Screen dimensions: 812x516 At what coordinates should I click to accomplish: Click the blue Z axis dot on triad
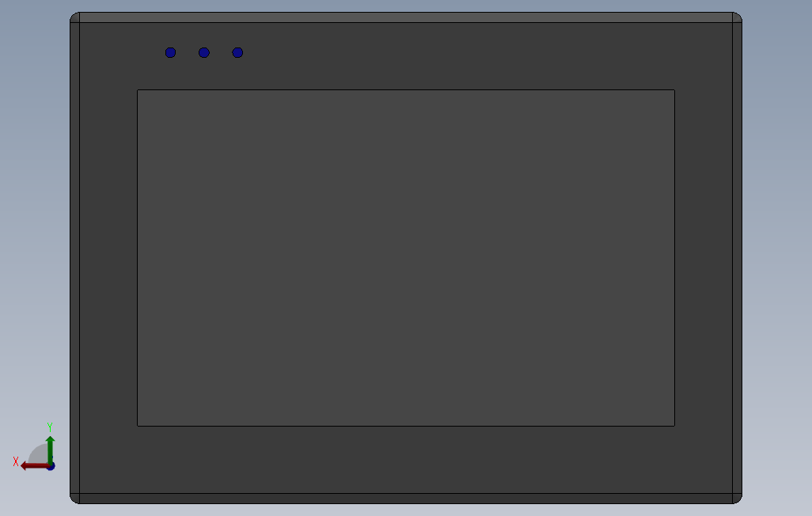pos(51,467)
